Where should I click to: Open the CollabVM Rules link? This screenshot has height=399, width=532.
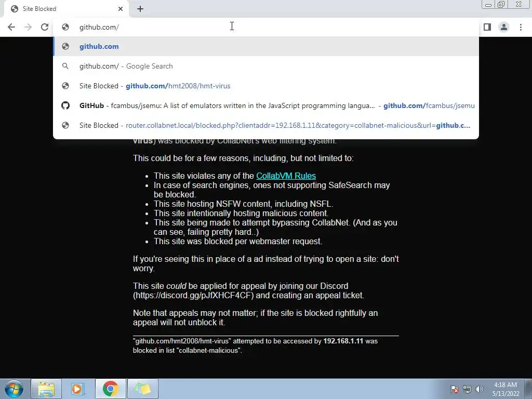pos(286,176)
